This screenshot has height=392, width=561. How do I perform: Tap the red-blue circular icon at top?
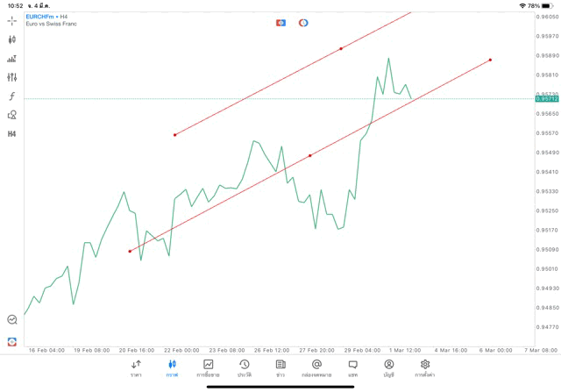303,23
